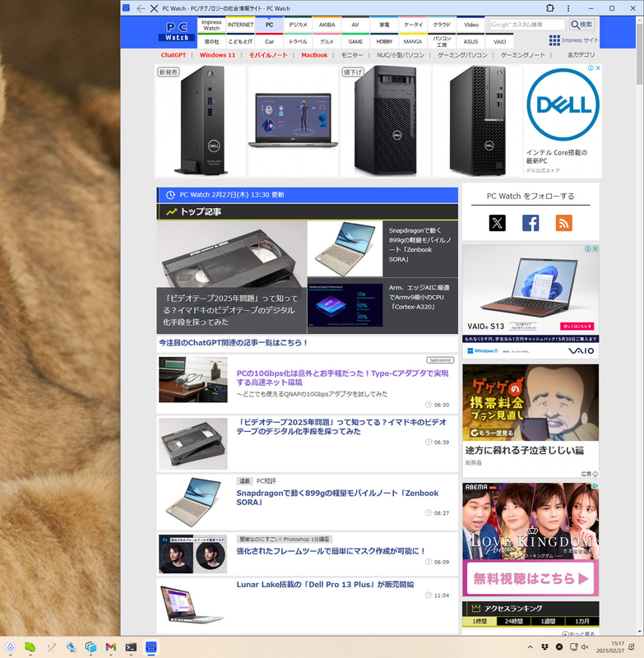644x658 pixels.
Task: Click the 検索 search button
Action: pos(581,25)
